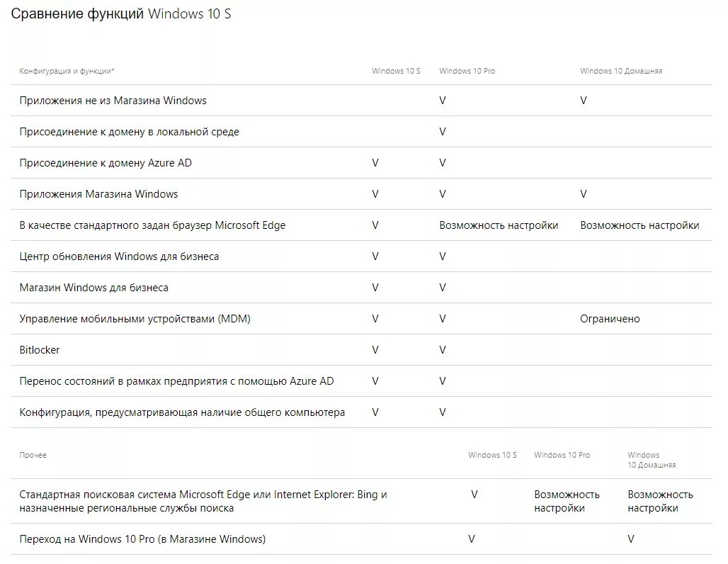Click Домашняя checkmark in 'Переход на Windows 10 Pro' row
The width and height of the screenshot is (728, 564).
631,539
